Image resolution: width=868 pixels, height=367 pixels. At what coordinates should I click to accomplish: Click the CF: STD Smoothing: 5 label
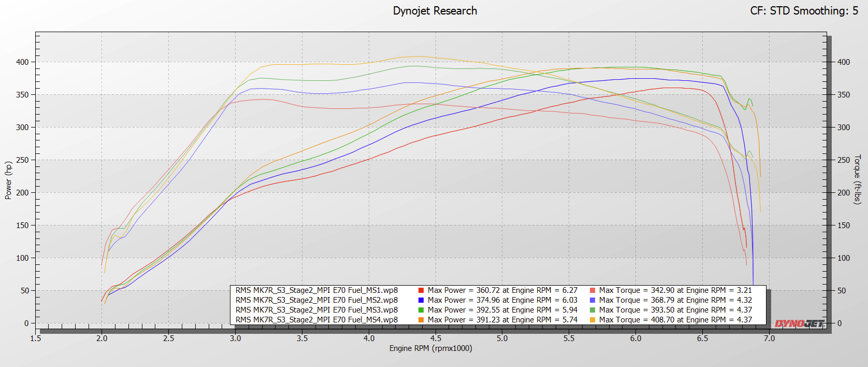point(804,11)
